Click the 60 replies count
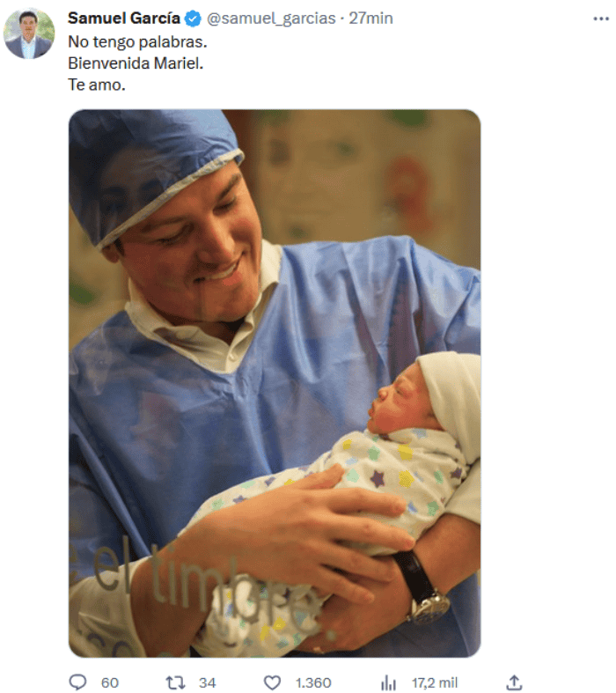This screenshot has width=616, height=693. click(110, 682)
